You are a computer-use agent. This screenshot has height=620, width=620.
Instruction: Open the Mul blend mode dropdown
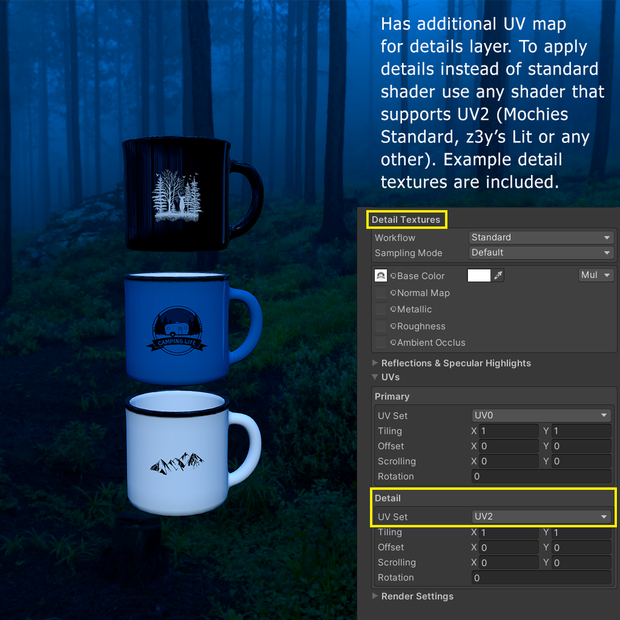pyautogui.click(x=596, y=275)
